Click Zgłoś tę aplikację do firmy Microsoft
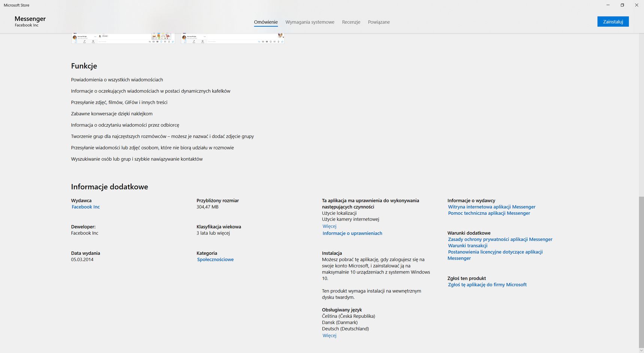This screenshot has height=353, width=644. (x=487, y=284)
